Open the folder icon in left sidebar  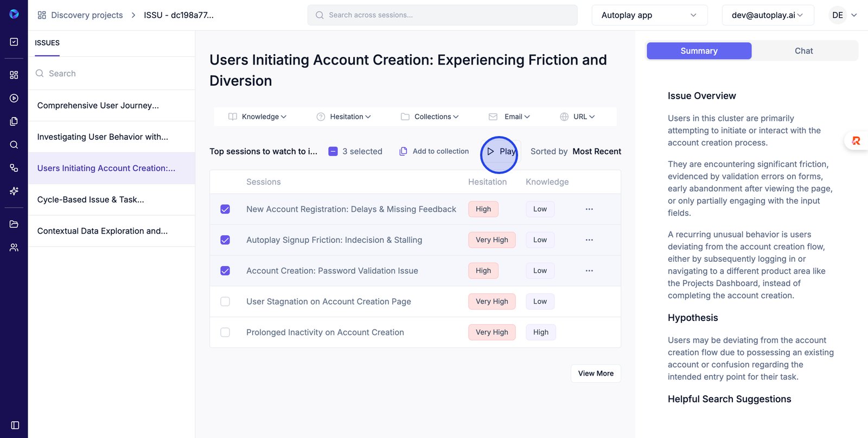pos(14,224)
